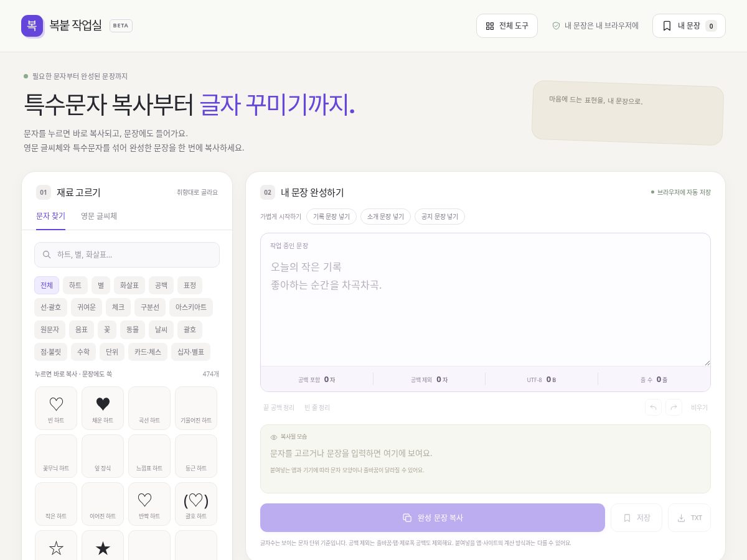Filter symbols by 동물 category
Viewport: 747px width, 560px height.
[133, 330]
